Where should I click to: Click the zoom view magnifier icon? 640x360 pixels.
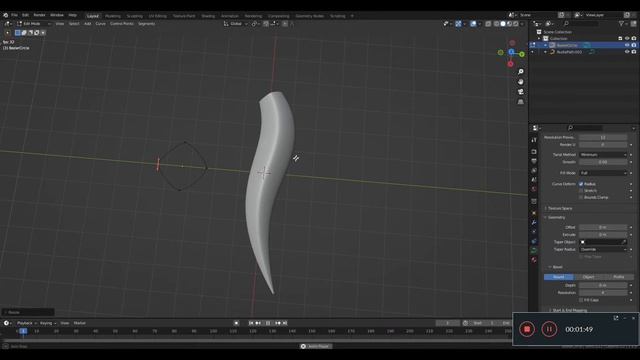(x=520, y=72)
